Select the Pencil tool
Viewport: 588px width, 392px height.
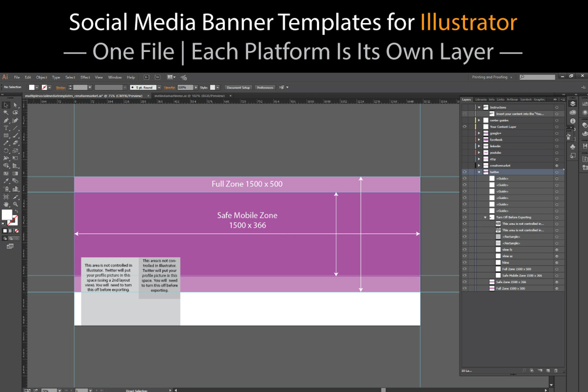click(x=6, y=143)
